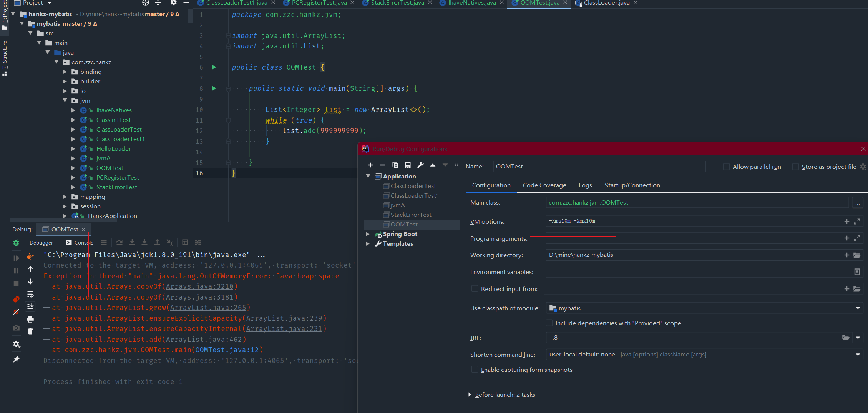
Task: Switch to the Logs tab
Action: pyautogui.click(x=585, y=185)
